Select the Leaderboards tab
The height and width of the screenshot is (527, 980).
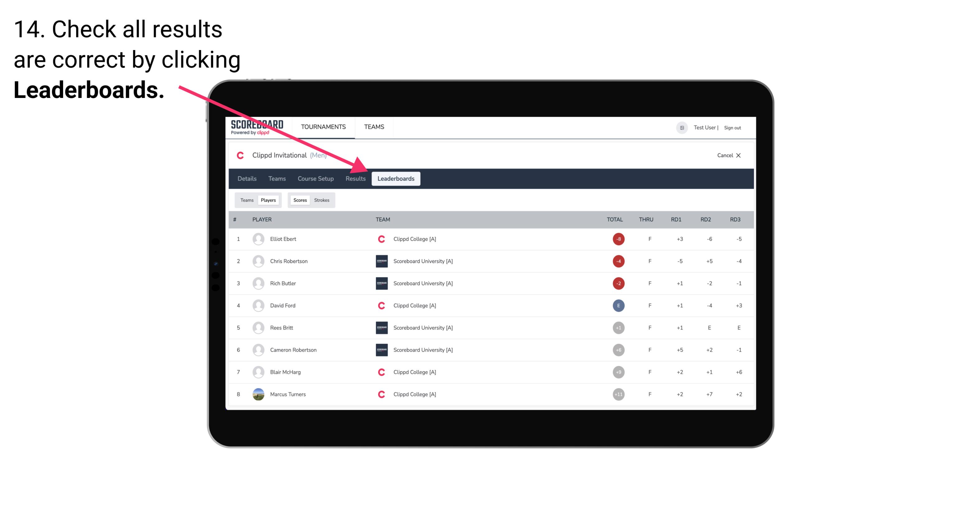(396, 179)
